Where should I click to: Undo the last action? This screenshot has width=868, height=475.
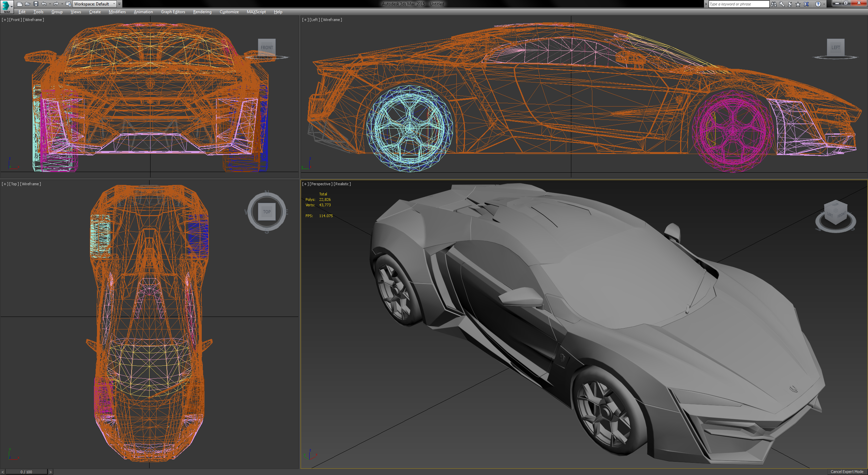44,4
